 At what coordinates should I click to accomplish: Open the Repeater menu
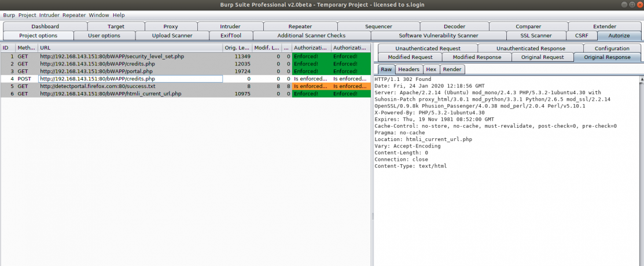point(74,15)
